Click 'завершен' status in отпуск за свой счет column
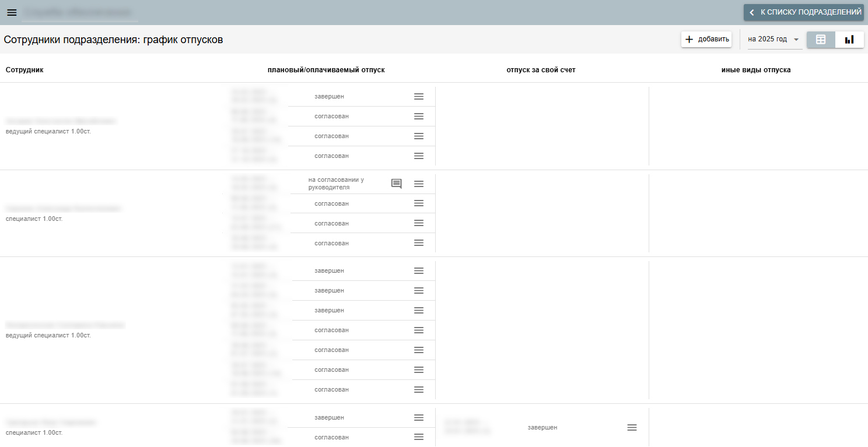 click(x=542, y=427)
